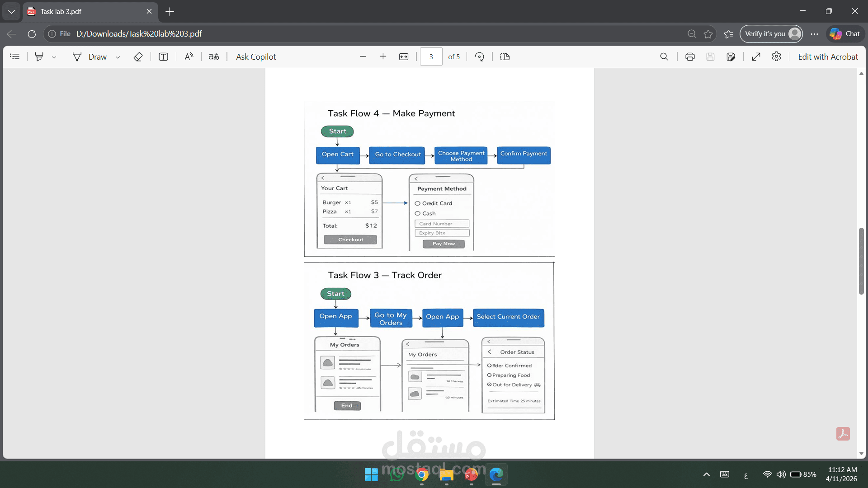Click Edit with Acrobat button
Image resolution: width=868 pixels, height=488 pixels.
[x=827, y=56]
